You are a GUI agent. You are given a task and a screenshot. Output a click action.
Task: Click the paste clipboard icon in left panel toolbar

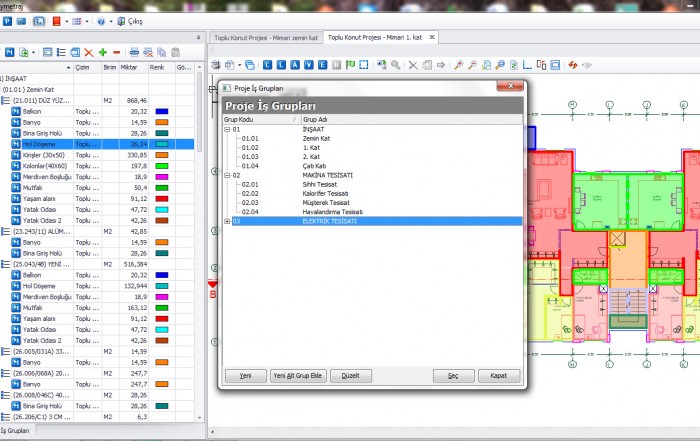tap(178, 51)
